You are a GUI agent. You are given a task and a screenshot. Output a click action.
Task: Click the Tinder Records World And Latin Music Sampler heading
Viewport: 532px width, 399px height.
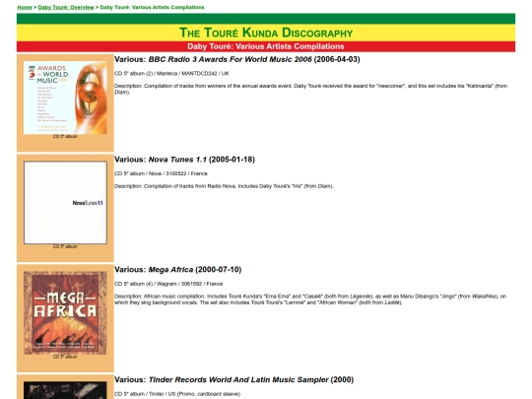pyautogui.click(x=233, y=379)
